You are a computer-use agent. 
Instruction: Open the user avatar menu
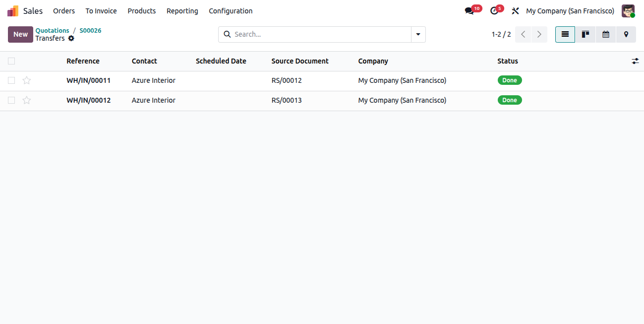[x=628, y=11]
